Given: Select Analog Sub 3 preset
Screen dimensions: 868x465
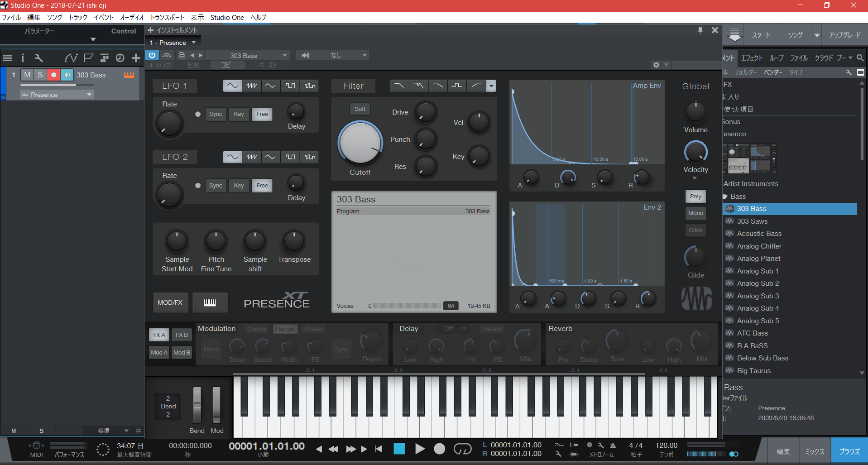Looking at the screenshot, I should coord(758,296).
